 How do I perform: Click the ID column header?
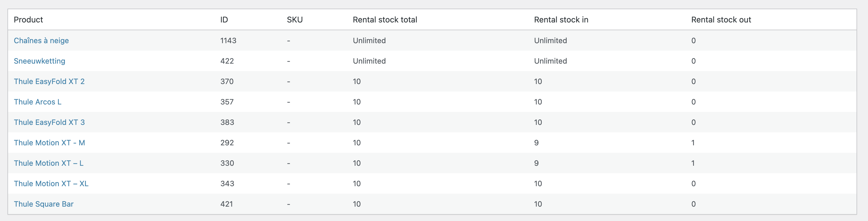[224, 20]
